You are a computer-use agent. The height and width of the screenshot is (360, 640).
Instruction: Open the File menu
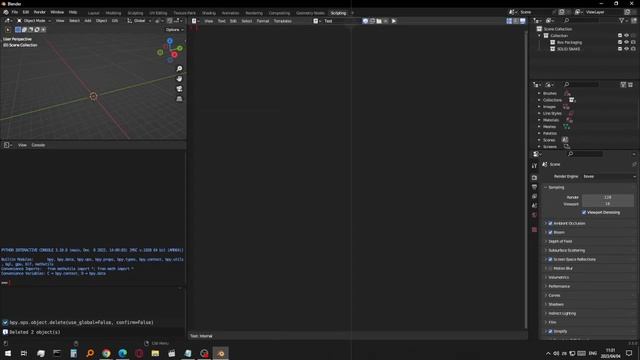point(15,12)
